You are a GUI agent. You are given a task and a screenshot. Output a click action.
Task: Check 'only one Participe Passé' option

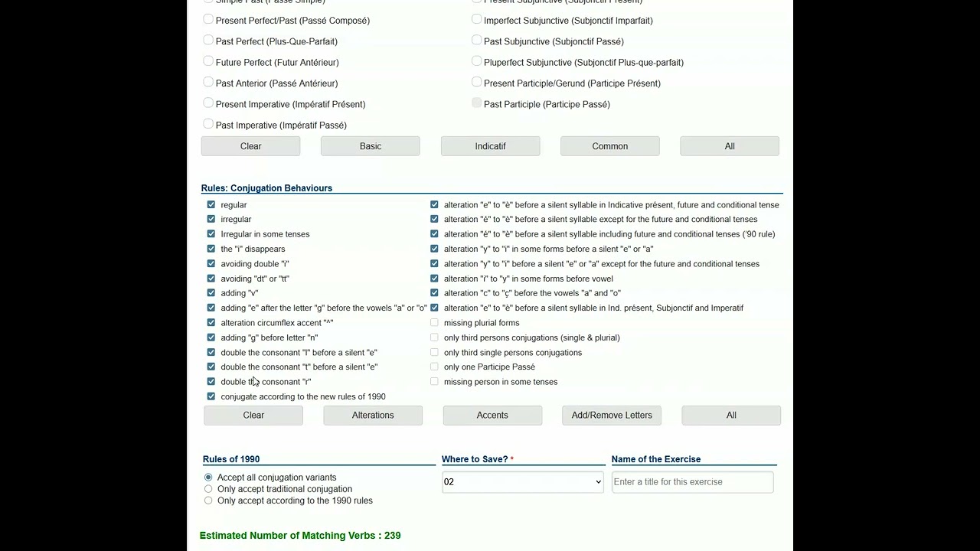(434, 367)
